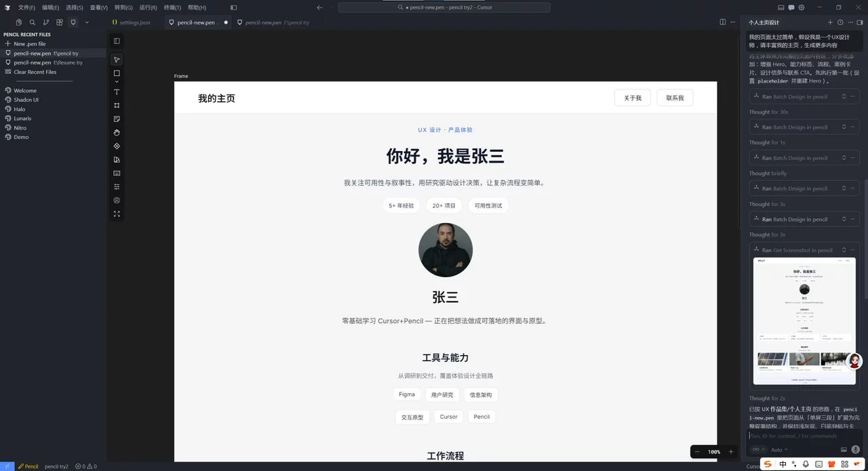Click the fullscreen expand icon in the toolbar
The width and height of the screenshot is (868, 471).
coord(116,213)
